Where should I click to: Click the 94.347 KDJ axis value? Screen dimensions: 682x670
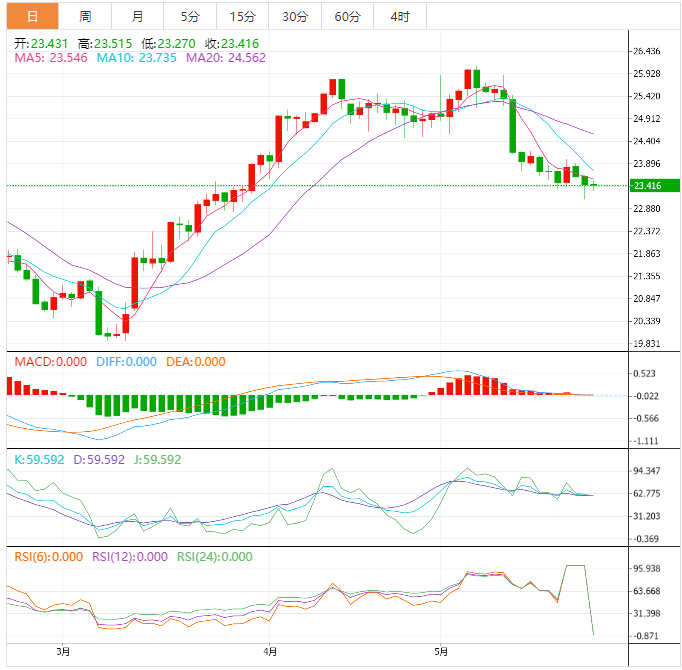click(x=647, y=471)
